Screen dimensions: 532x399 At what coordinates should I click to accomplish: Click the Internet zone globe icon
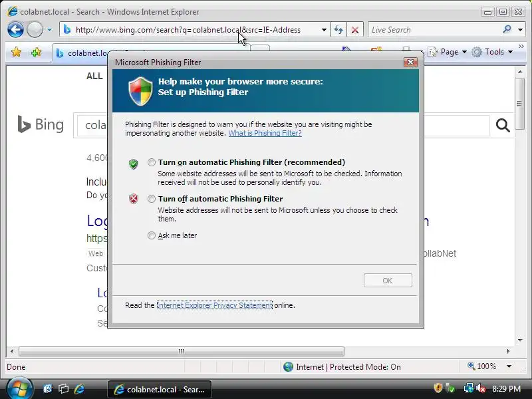(x=288, y=367)
